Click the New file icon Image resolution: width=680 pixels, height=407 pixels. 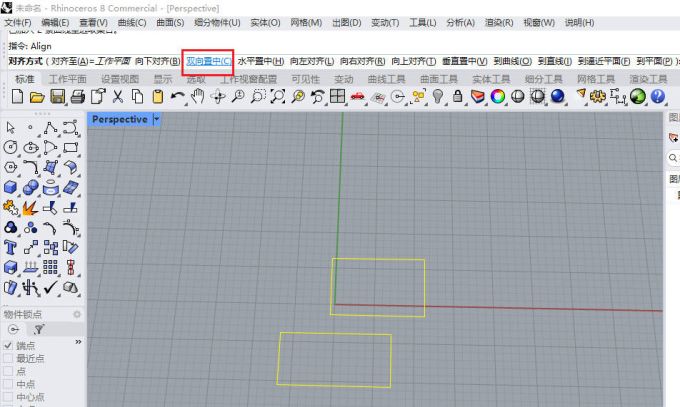(x=18, y=96)
